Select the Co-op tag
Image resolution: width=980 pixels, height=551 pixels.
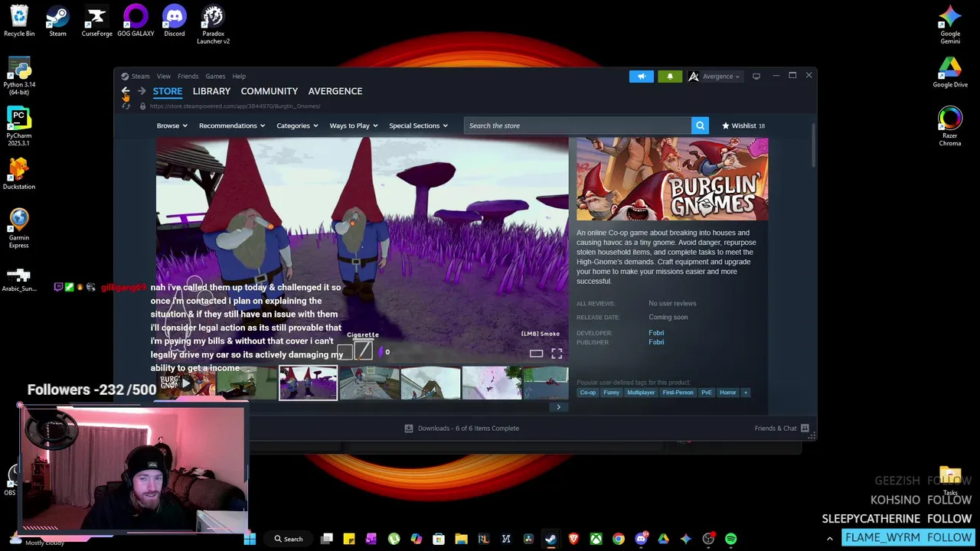coord(588,393)
